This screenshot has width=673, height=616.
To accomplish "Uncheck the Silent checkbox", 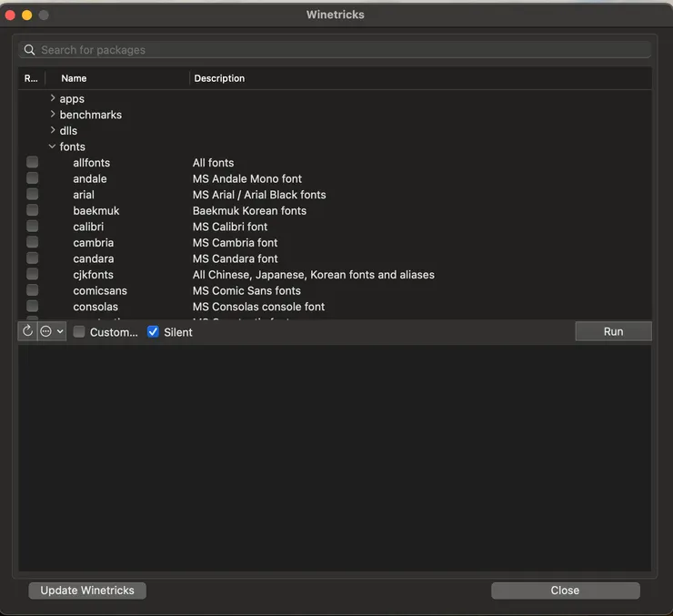I will 153,331.
